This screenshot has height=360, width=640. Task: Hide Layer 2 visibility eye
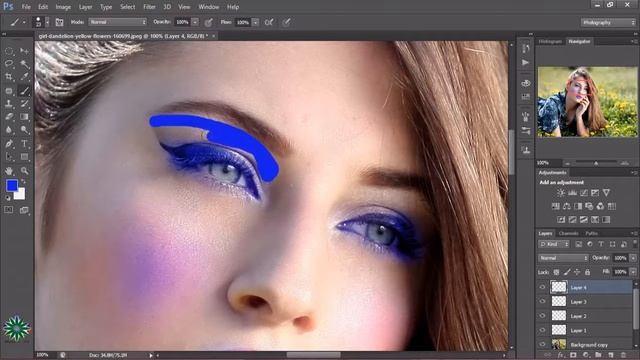point(542,316)
